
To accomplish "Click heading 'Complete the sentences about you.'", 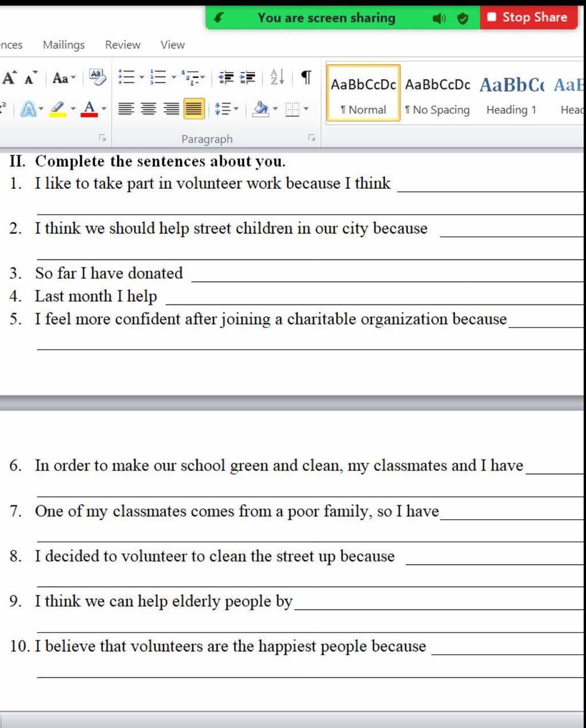I will (160, 161).
